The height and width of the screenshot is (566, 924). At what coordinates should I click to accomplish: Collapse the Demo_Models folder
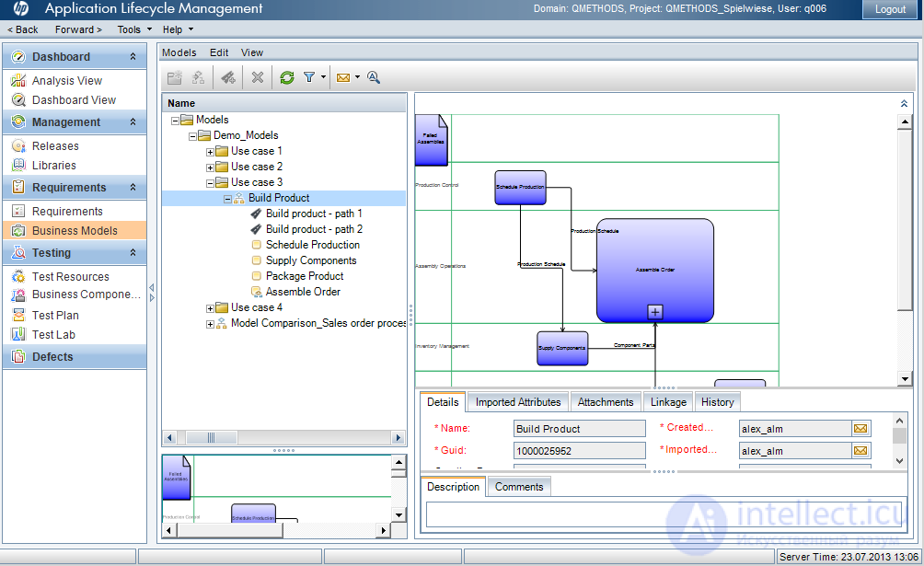[x=192, y=136]
